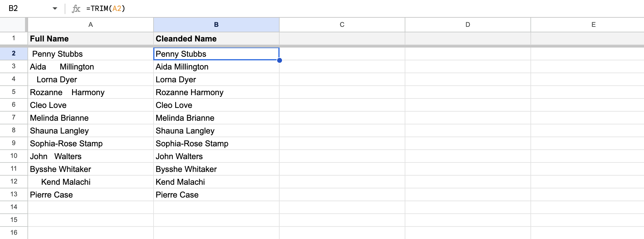Click the empty cell D10
Image resolution: width=644 pixels, height=239 pixels.
tap(467, 156)
